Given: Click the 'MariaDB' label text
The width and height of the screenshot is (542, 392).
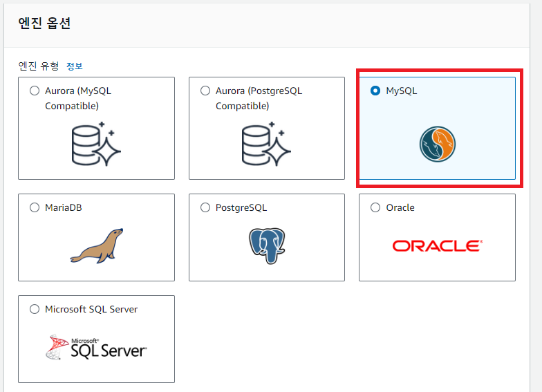Looking at the screenshot, I should coord(64,207).
